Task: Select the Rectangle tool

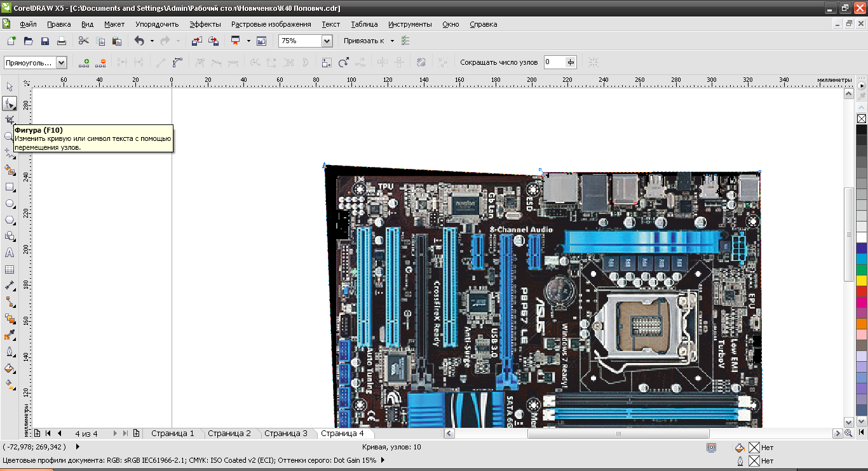Action: 10,187
